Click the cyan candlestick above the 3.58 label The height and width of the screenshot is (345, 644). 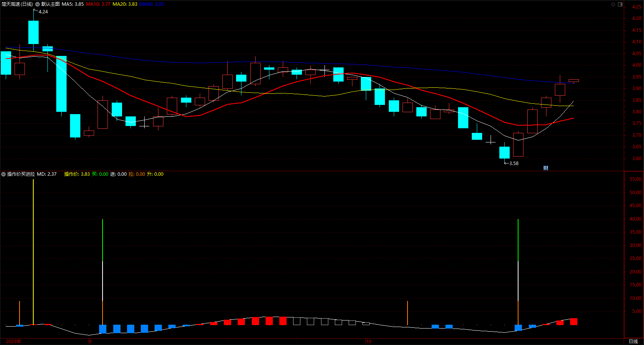(504, 152)
